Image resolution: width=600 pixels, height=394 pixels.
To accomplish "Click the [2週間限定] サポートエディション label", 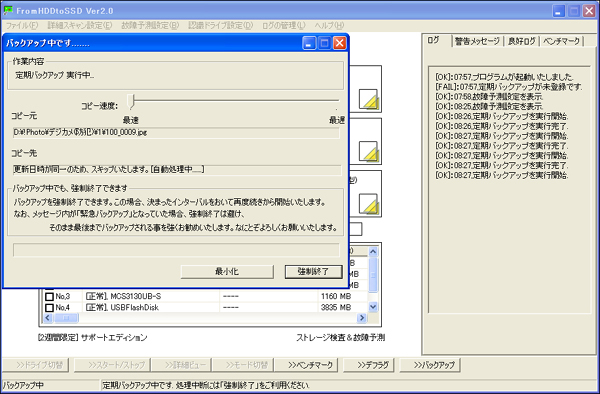I will coord(93,337).
